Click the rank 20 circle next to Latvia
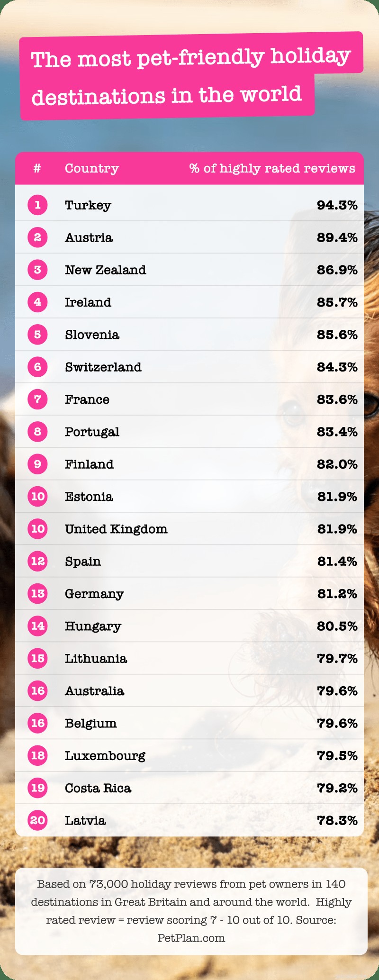The height and width of the screenshot is (980, 379). point(37,820)
